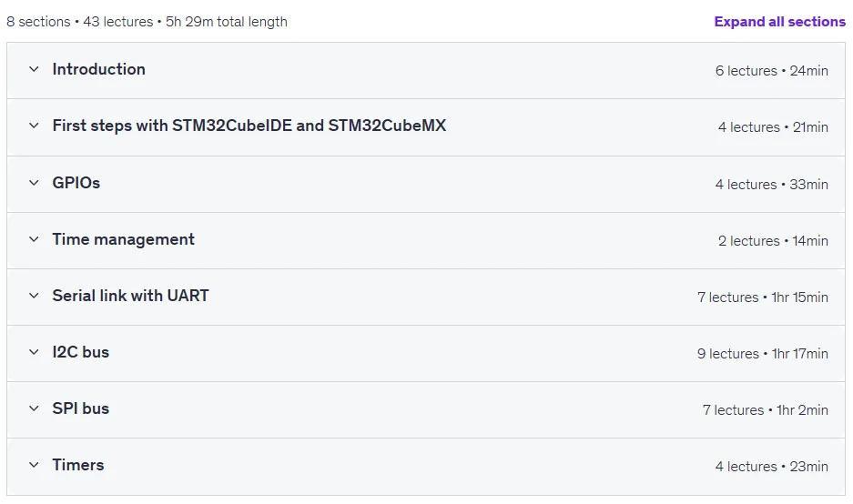Expand the Serial link with UART chevron
The image size is (853, 504).
point(34,296)
